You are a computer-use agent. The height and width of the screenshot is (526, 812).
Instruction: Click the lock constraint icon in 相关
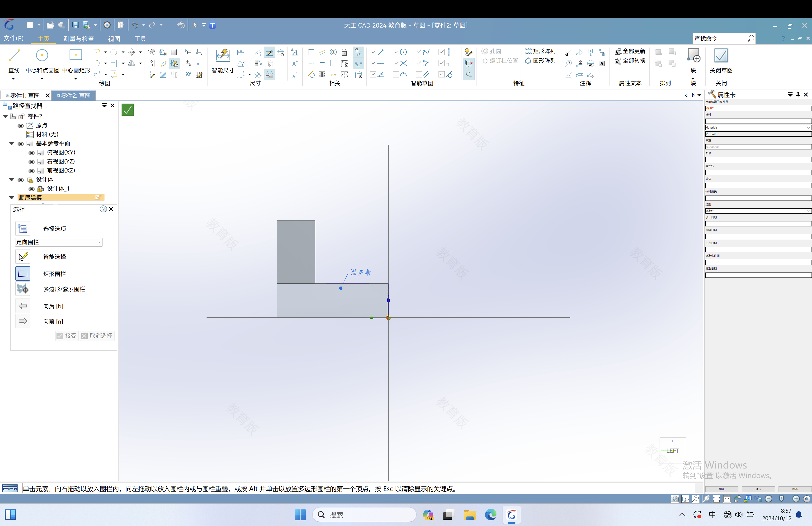coord(344,52)
